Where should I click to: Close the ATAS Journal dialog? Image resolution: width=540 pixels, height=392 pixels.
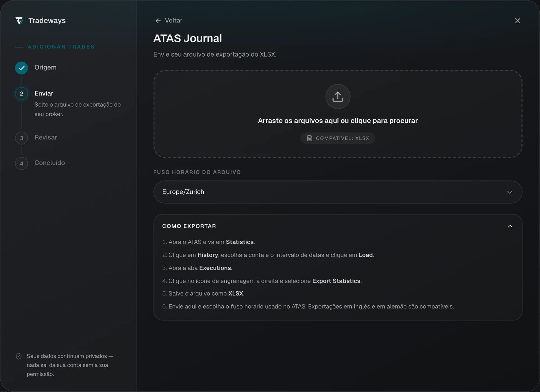pyautogui.click(x=517, y=21)
